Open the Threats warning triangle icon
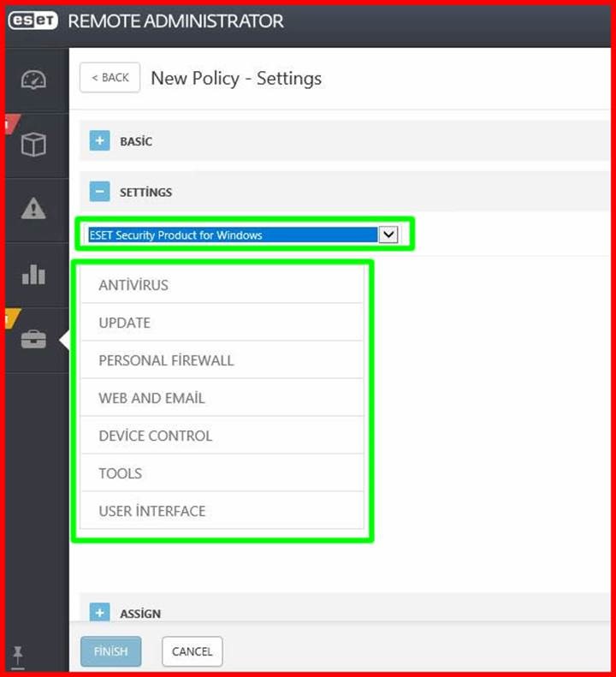The width and height of the screenshot is (616, 677). [33, 209]
